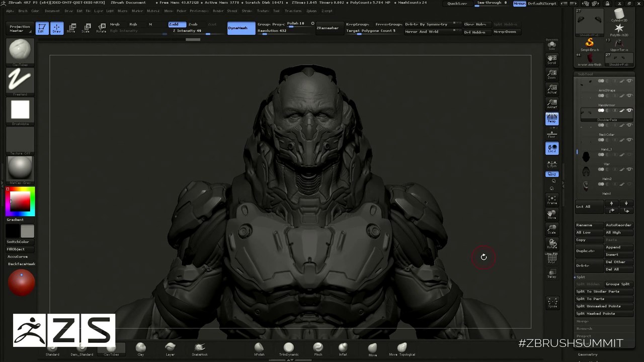
Task: Select the SnakeHook brush
Action: coord(200,349)
